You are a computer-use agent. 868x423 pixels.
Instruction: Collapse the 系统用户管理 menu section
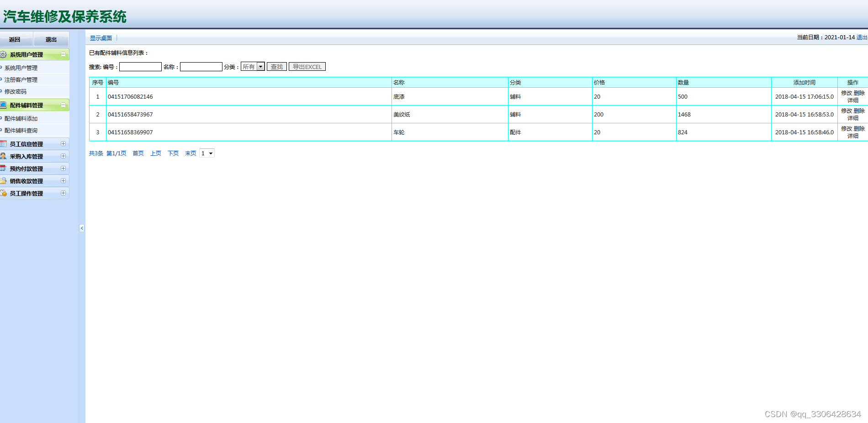[x=64, y=54]
